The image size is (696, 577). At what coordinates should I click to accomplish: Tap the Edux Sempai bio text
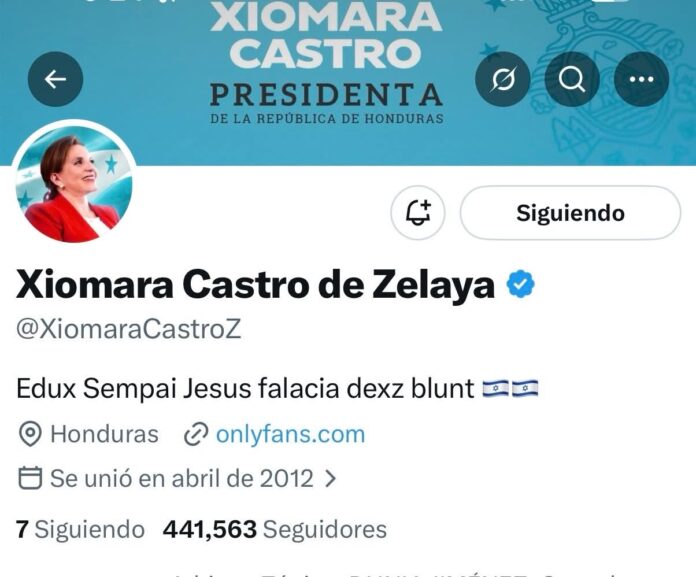[x=277, y=388]
